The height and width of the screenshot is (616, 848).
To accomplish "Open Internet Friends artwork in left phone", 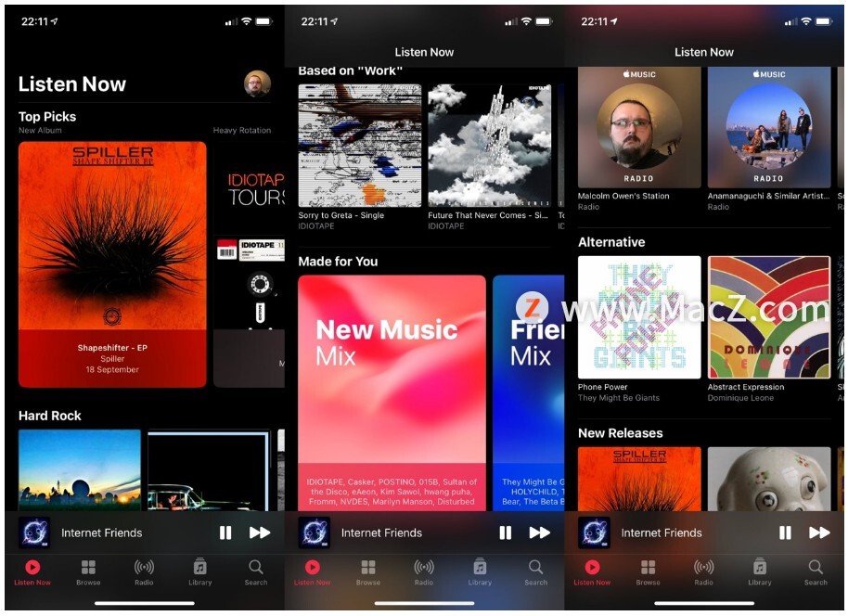I will (x=34, y=533).
